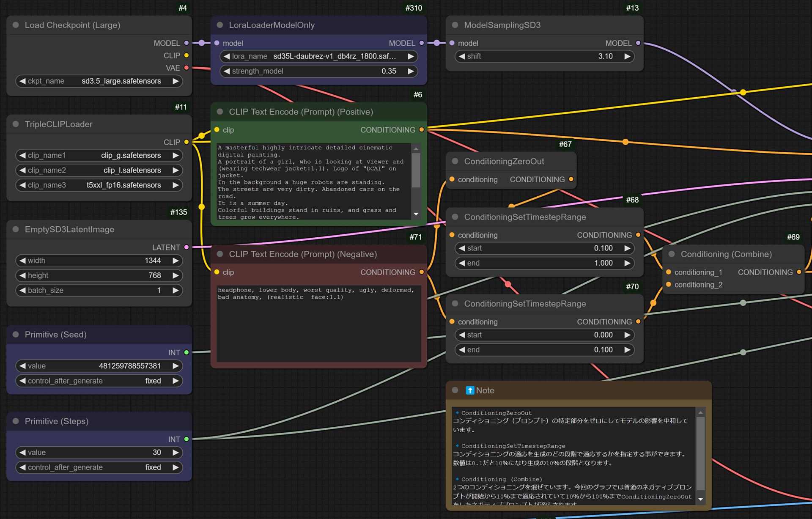Open the lora_name selector
The height and width of the screenshot is (519, 812).
(319, 56)
